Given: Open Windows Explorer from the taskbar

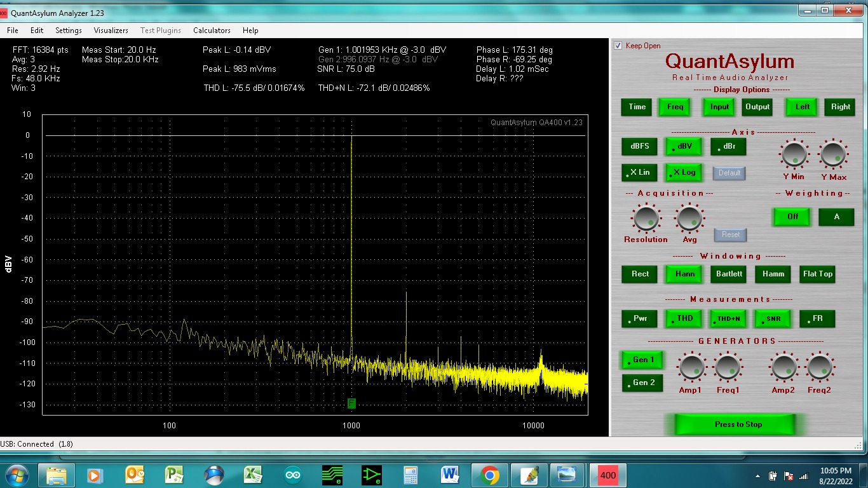Looking at the screenshot, I should coord(57,475).
